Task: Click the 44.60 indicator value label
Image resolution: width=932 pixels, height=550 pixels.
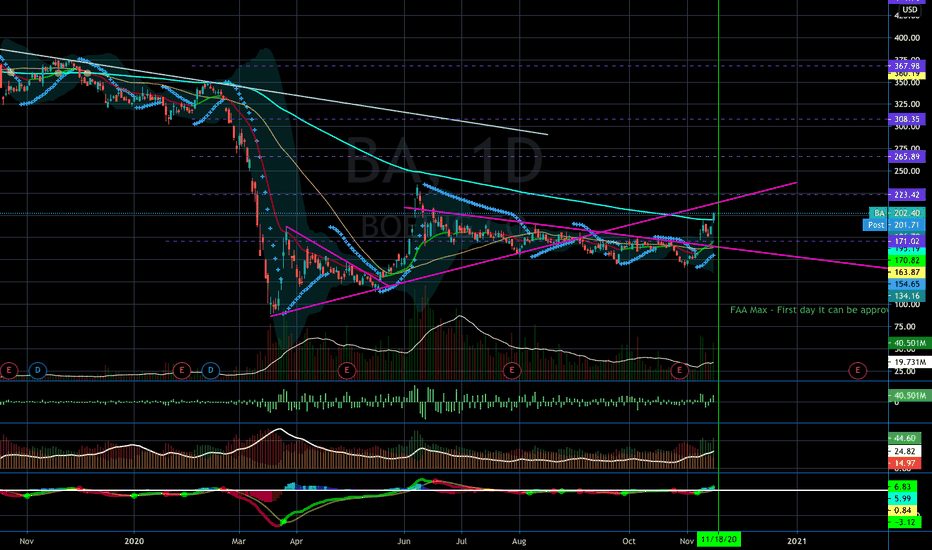Action: click(905, 438)
